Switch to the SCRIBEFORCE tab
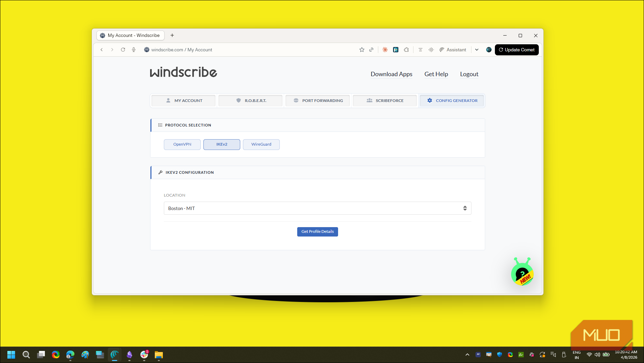Screen dimensions: 644x363 pos(385,101)
